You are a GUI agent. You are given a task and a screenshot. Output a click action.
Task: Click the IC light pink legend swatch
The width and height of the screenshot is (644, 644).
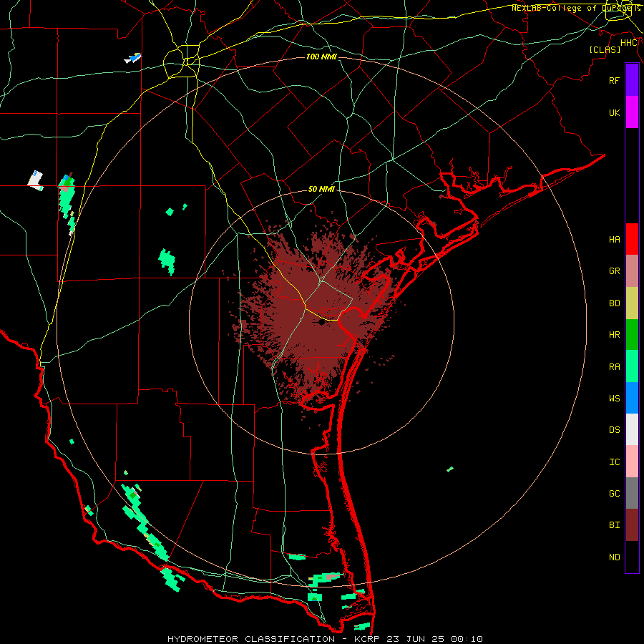632,462
